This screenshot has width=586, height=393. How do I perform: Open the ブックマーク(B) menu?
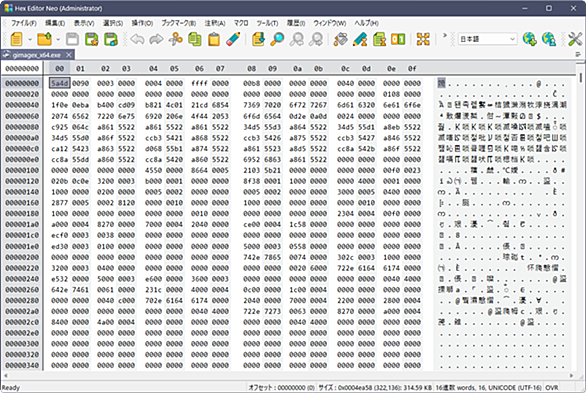pyautogui.click(x=179, y=23)
